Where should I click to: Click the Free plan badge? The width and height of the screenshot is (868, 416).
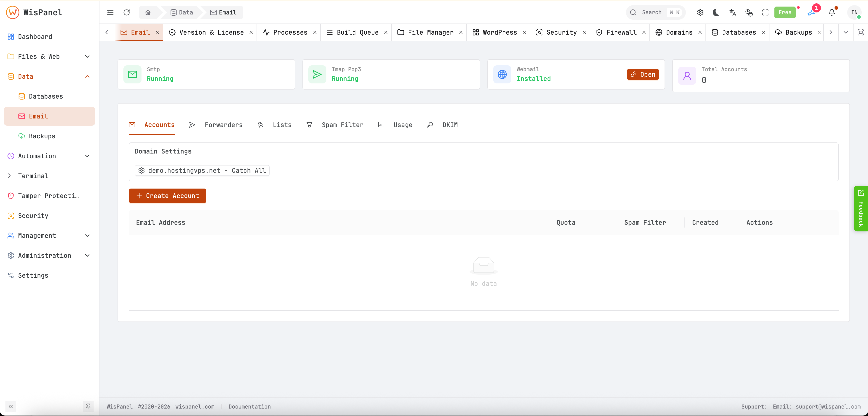785,12
